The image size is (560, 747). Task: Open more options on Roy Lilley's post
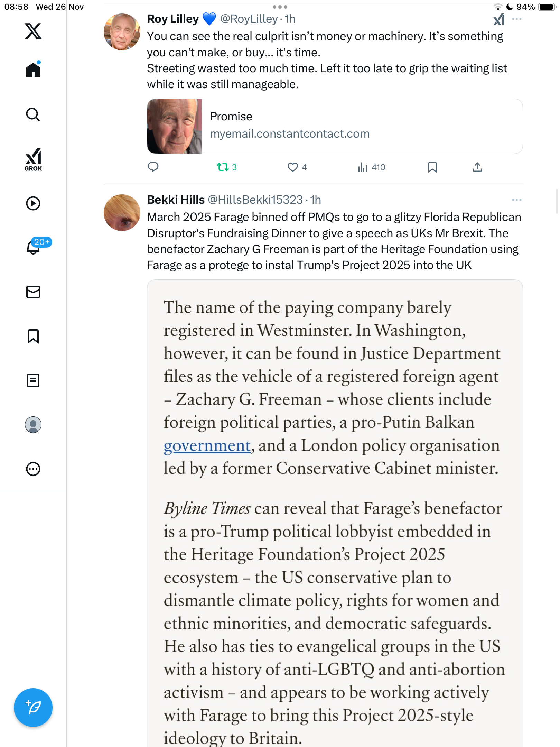pos(516,19)
